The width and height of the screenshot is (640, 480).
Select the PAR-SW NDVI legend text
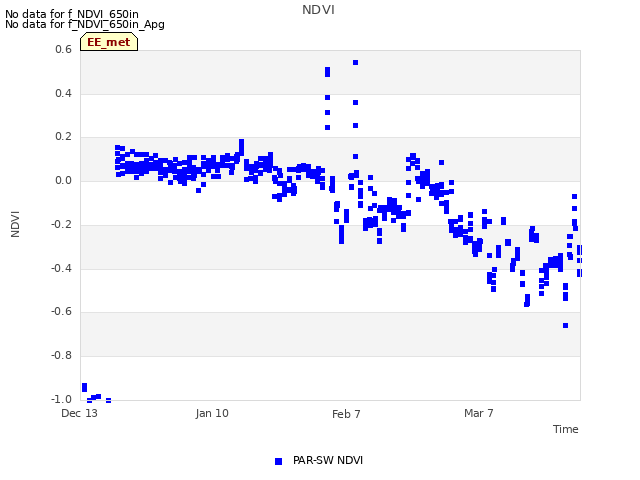[328, 460]
